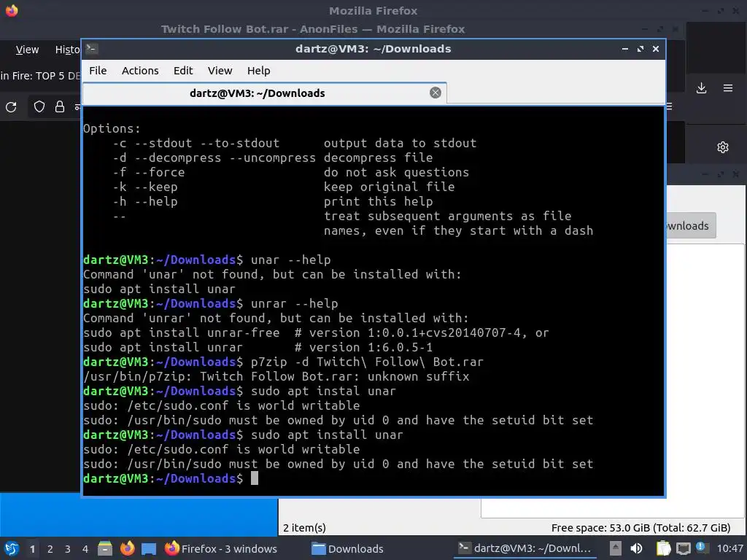
Task: Open the clipboard manager tray icon
Action: tap(663, 548)
